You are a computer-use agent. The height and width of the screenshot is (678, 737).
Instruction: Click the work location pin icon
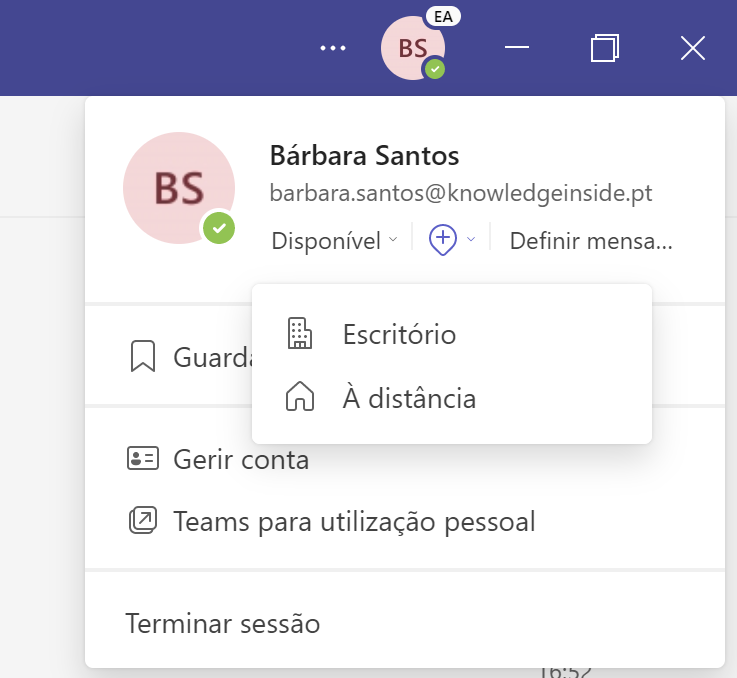coord(442,240)
